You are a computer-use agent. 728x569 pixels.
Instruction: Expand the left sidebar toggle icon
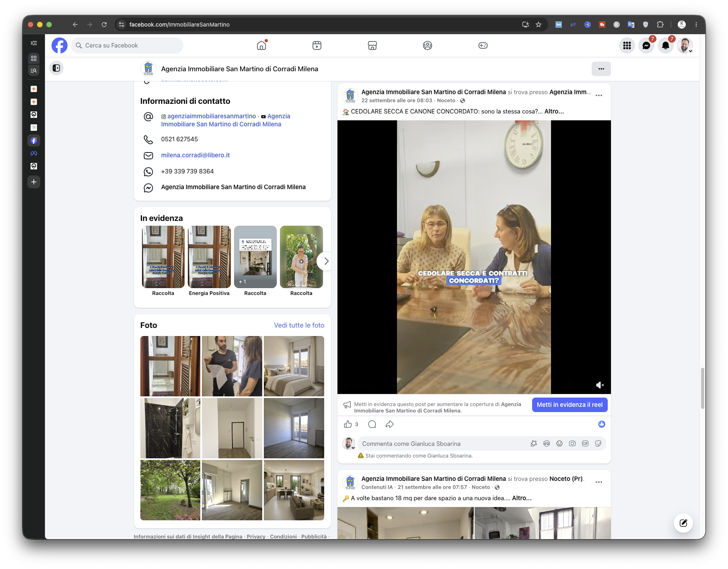pyautogui.click(x=34, y=43)
